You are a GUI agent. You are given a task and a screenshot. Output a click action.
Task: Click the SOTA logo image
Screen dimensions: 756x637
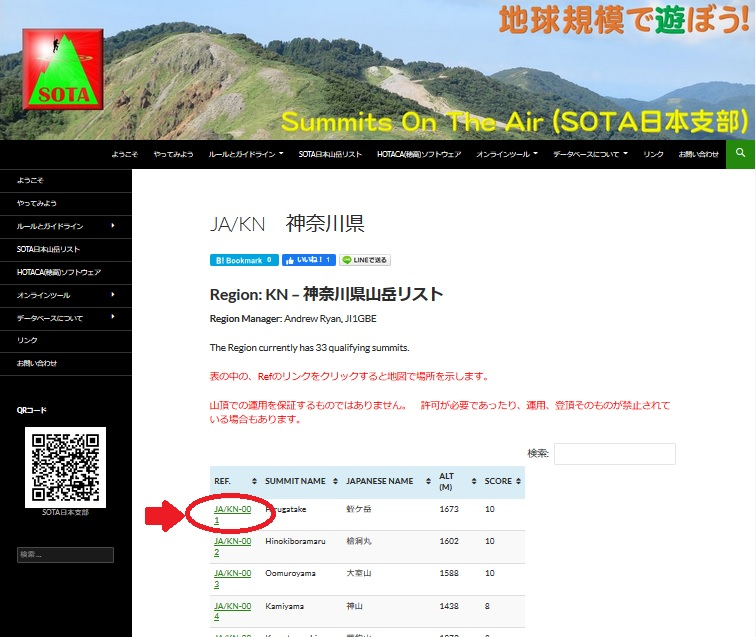pyautogui.click(x=63, y=69)
